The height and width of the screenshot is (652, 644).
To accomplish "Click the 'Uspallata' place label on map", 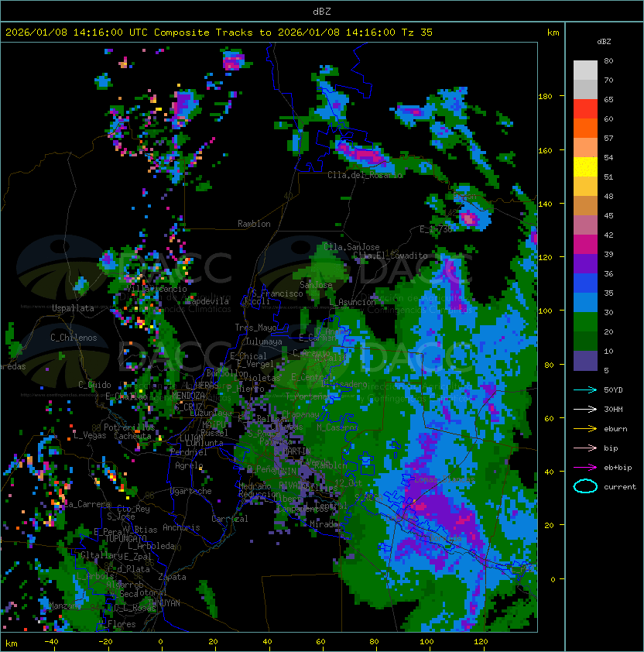I will click(x=73, y=308).
